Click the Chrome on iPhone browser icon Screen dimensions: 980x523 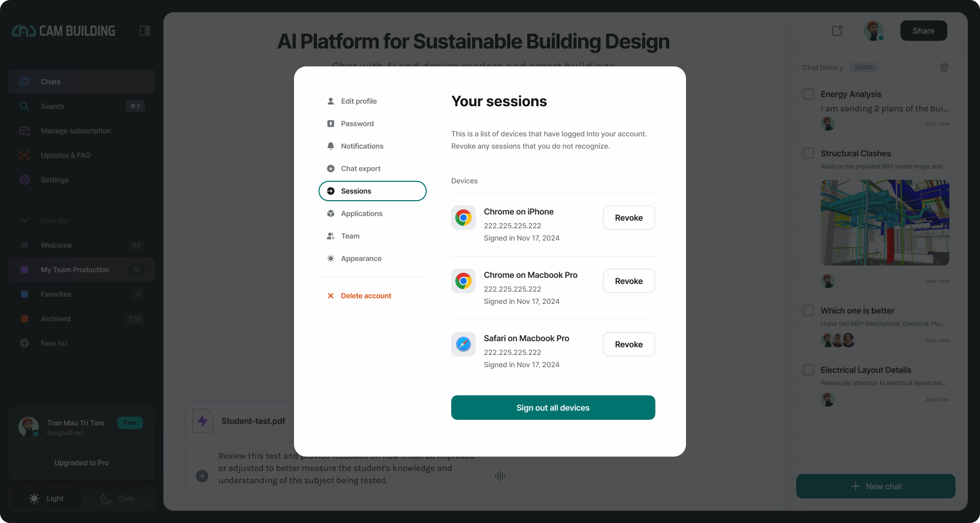pos(463,218)
